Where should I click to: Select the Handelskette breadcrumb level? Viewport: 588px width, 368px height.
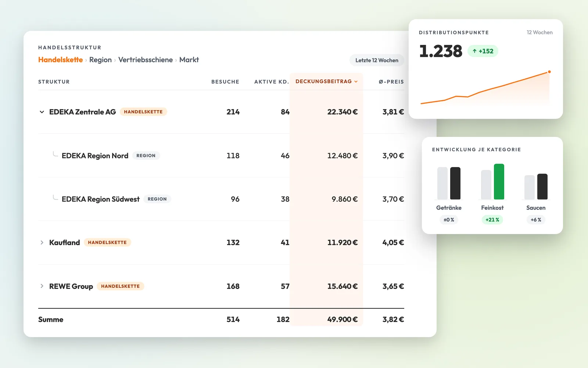pyautogui.click(x=61, y=60)
